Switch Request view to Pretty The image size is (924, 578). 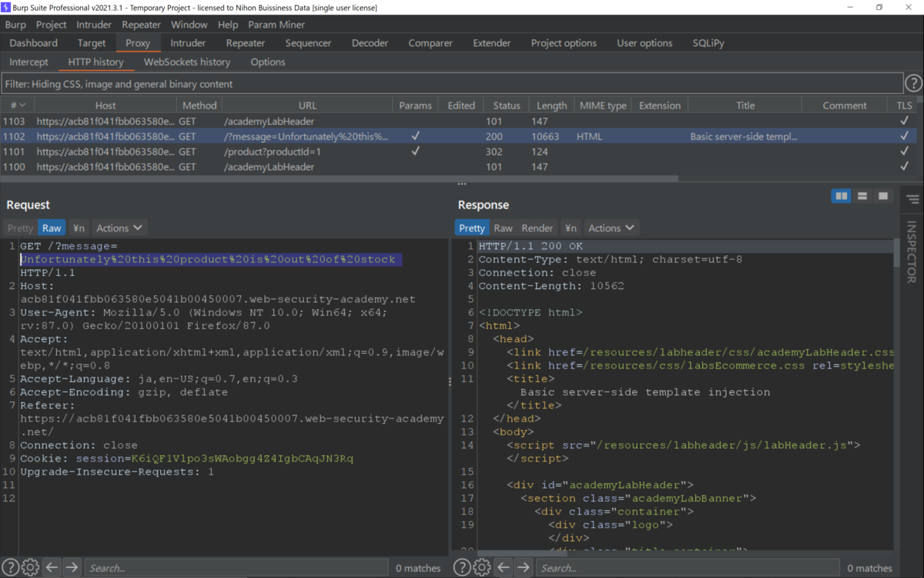coord(21,228)
